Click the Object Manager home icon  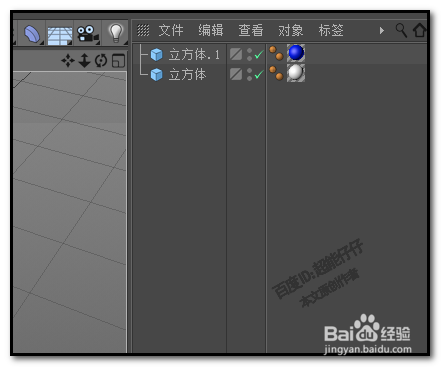[419, 30]
